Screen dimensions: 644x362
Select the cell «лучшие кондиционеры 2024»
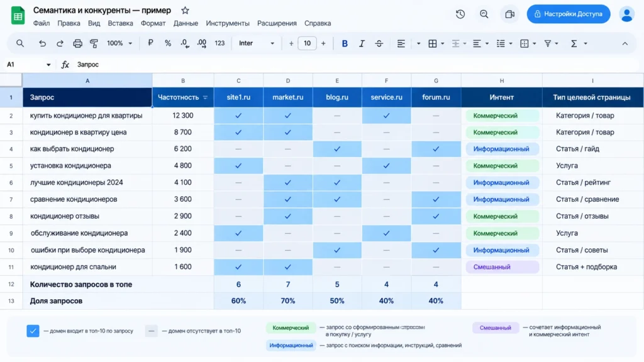click(x=87, y=183)
